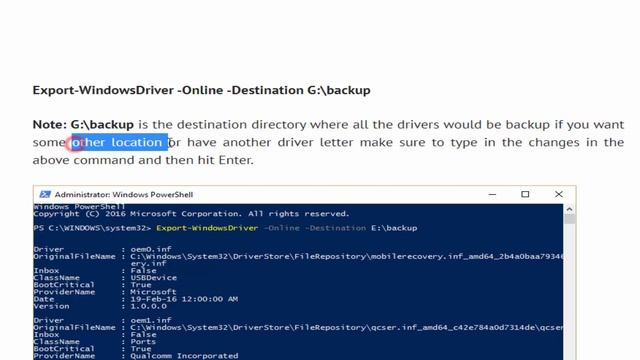
Task: Click the bold Export-WindowsDriver command heading
Action: click(202, 90)
